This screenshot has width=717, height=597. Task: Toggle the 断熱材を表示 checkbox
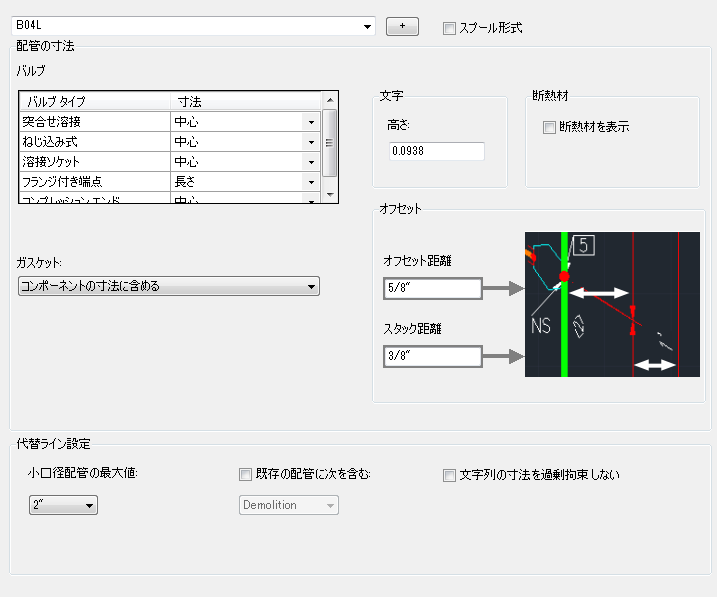pyautogui.click(x=549, y=127)
